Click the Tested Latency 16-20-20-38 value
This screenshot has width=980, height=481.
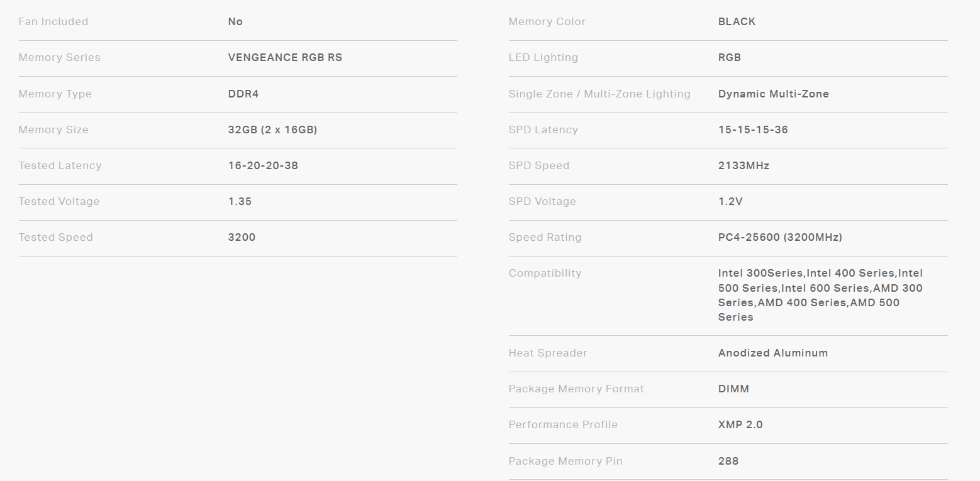(x=263, y=165)
